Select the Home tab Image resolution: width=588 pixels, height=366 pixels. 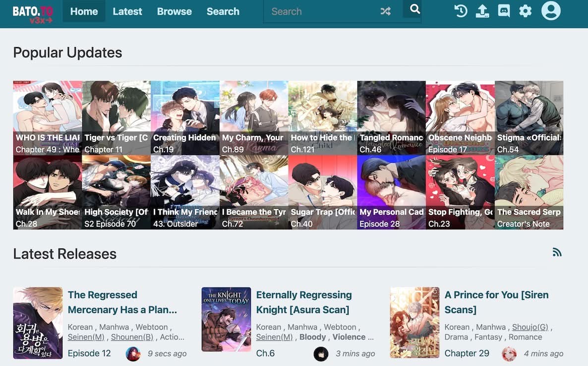click(84, 11)
